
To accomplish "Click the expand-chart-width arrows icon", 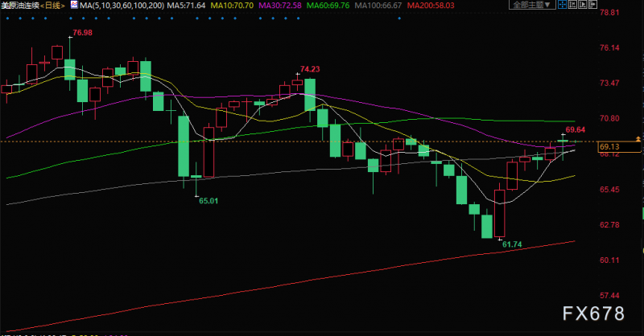I will [x=592, y=5].
